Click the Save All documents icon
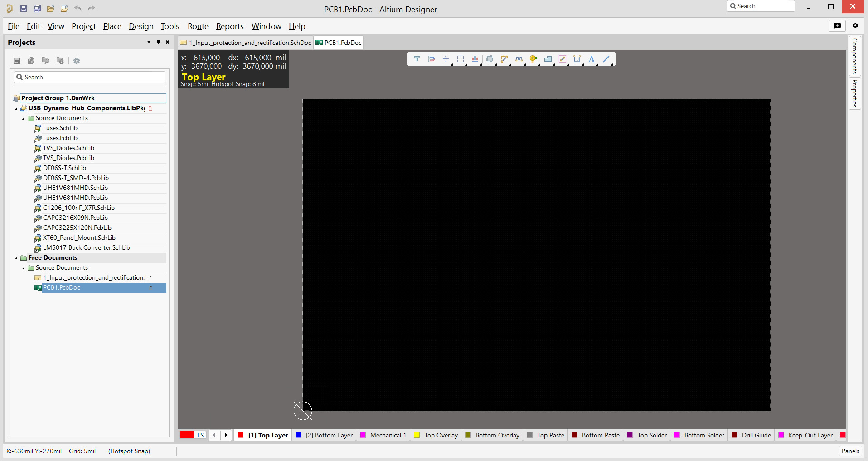The height and width of the screenshot is (461, 868). coord(37,9)
